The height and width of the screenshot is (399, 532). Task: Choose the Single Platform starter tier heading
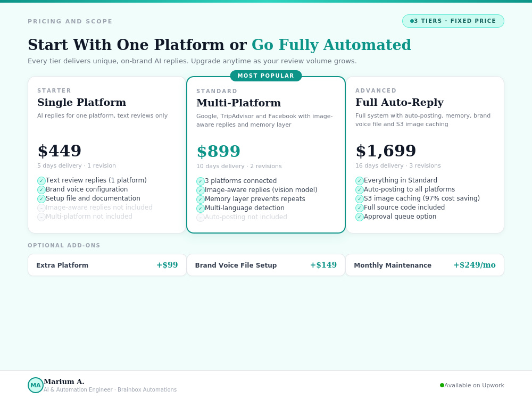tap(82, 102)
